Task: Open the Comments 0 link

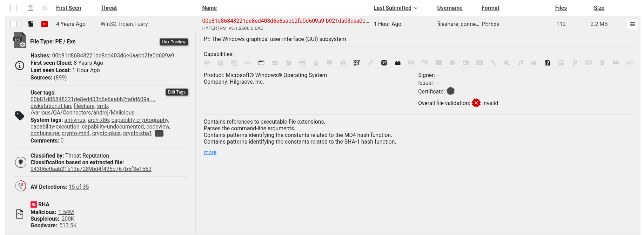Action: [62, 140]
